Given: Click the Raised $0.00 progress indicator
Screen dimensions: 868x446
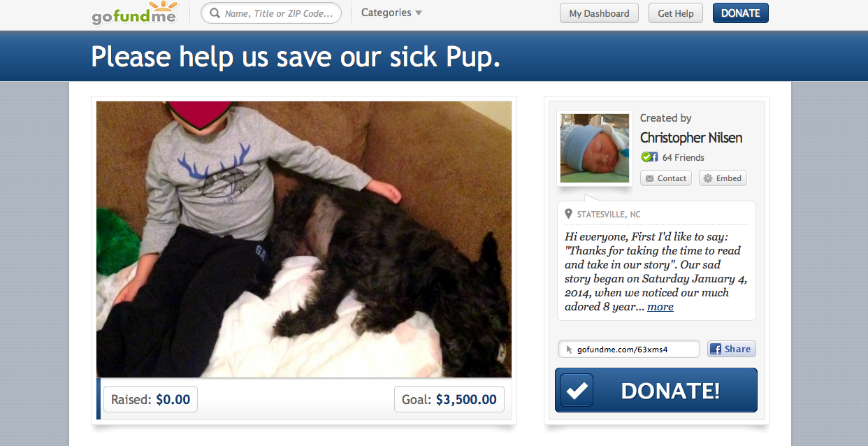Looking at the screenshot, I should tap(151, 400).
